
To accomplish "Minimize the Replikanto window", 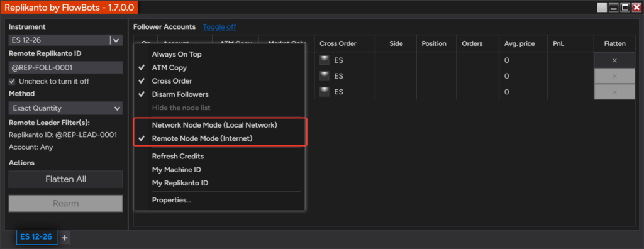I will 614,8.
